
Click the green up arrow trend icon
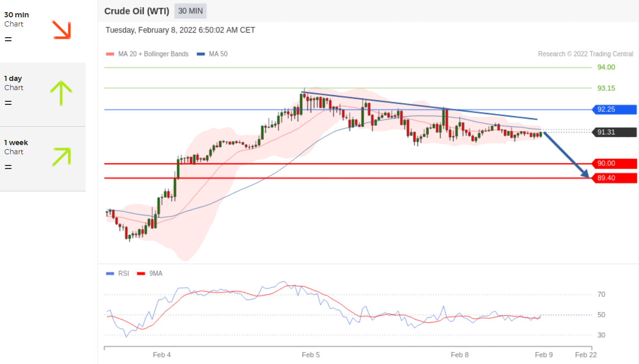click(x=61, y=93)
